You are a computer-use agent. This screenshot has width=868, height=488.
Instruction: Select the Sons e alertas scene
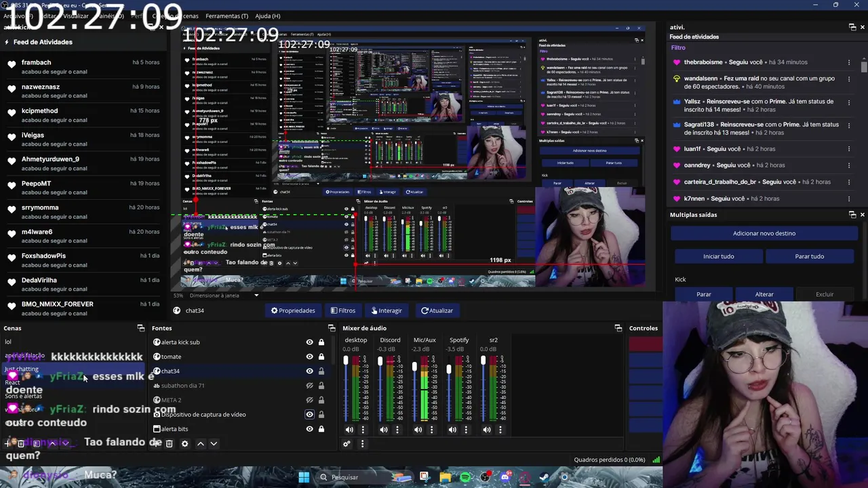pyautogui.click(x=23, y=396)
